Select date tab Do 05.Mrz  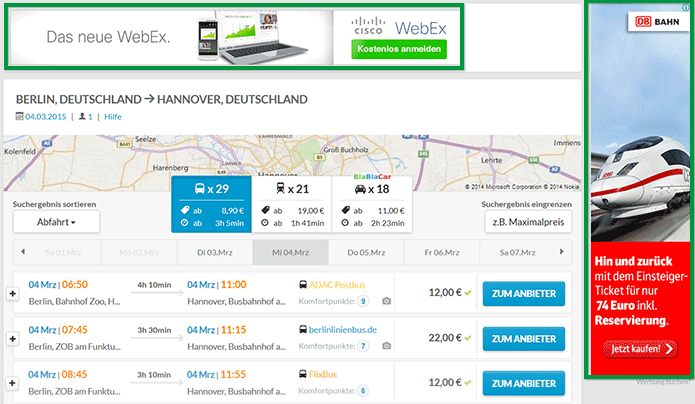point(366,252)
